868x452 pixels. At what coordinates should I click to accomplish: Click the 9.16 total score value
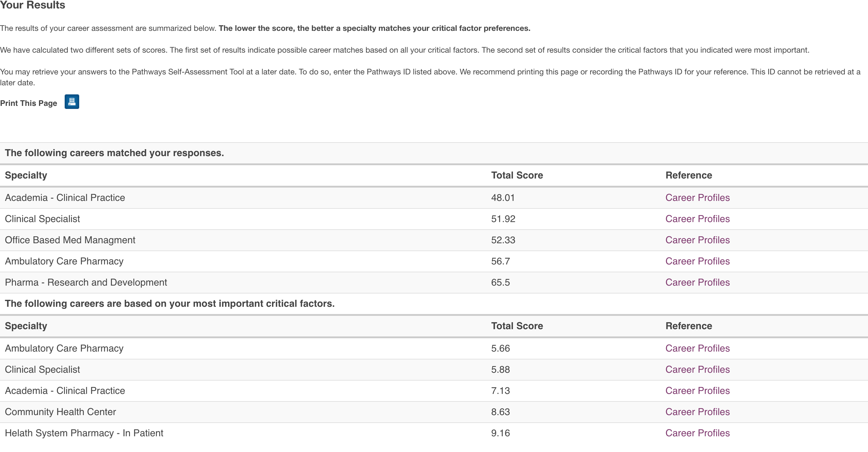pyautogui.click(x=500, y=433)
